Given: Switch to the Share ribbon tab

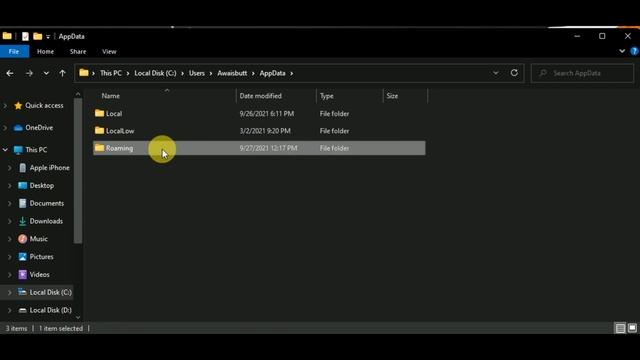Looking at the screenshot, I should click(x=78, y=52).
